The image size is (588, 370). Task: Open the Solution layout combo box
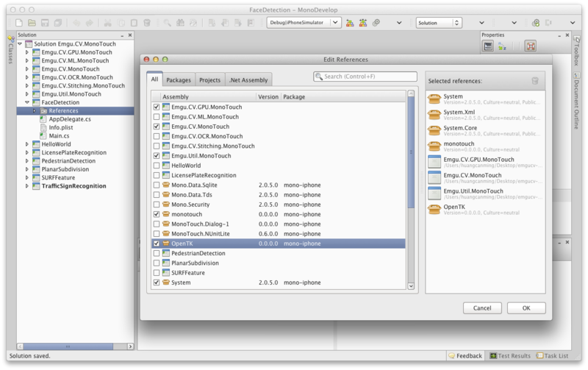[x=439, y=23]
